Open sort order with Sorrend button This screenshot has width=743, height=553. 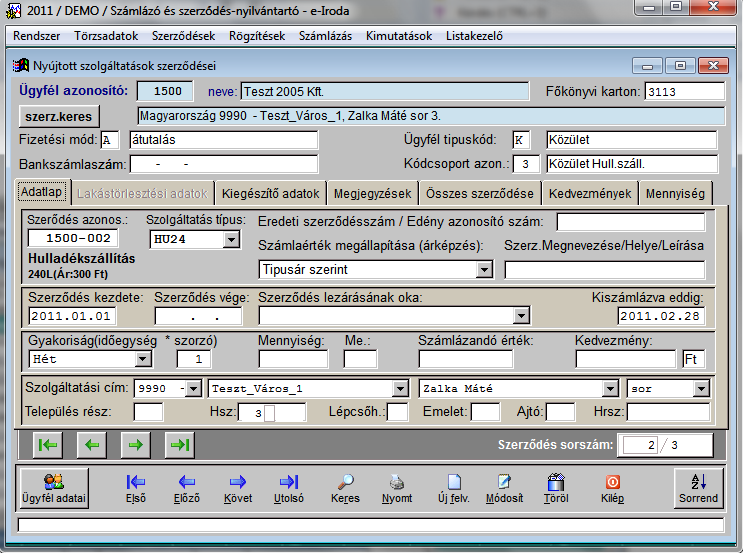coord(698,487)
